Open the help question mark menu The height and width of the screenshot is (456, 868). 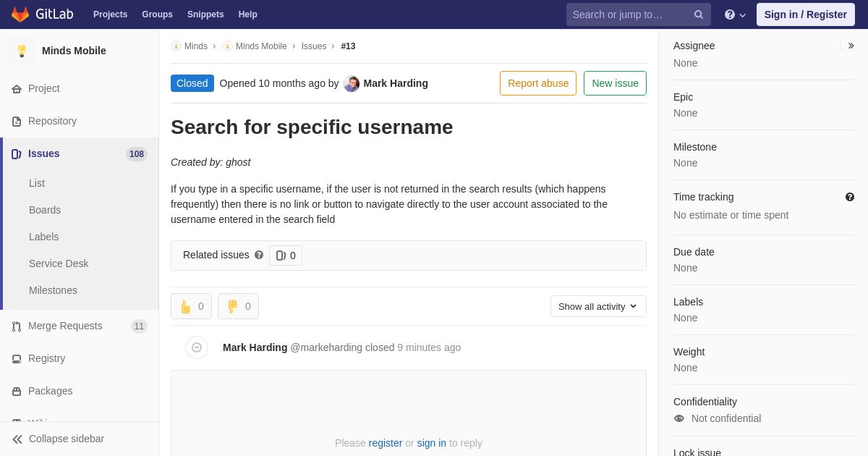[x=735, y=14]
